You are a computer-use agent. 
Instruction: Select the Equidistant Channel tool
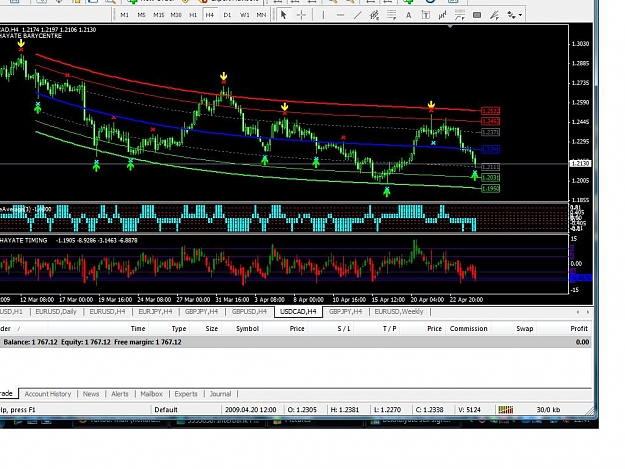(x=374, y=15)
